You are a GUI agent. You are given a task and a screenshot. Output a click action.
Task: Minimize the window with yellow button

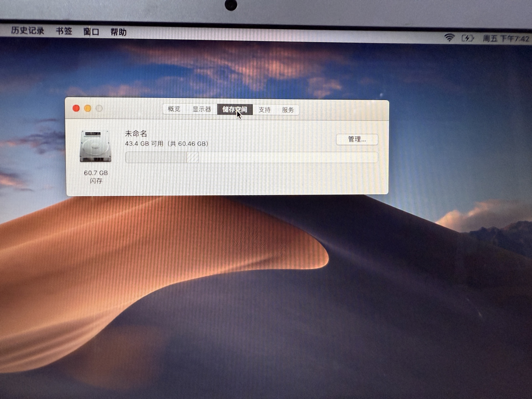pos(88,108)
